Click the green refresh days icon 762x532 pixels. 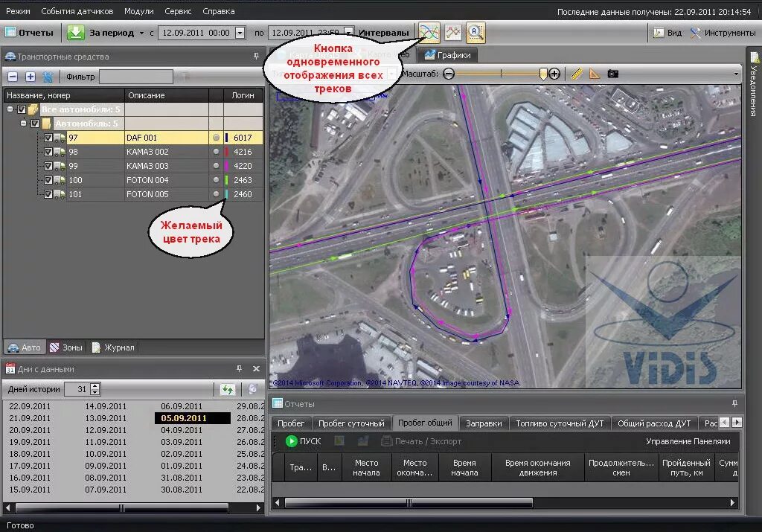[228, 389]
